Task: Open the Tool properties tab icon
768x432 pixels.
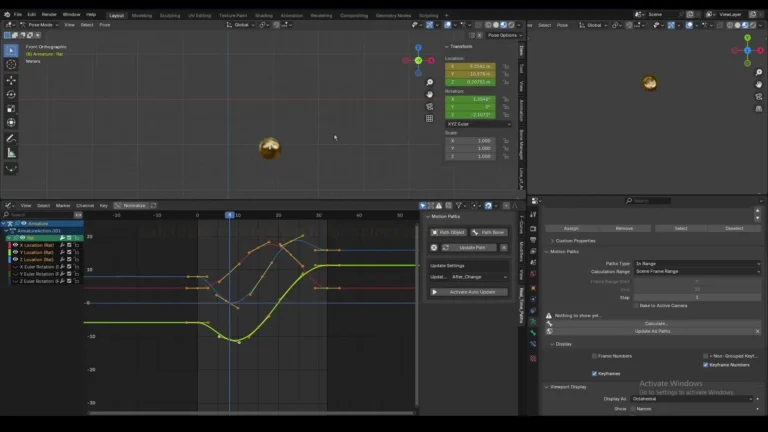Action: point(533,215)
